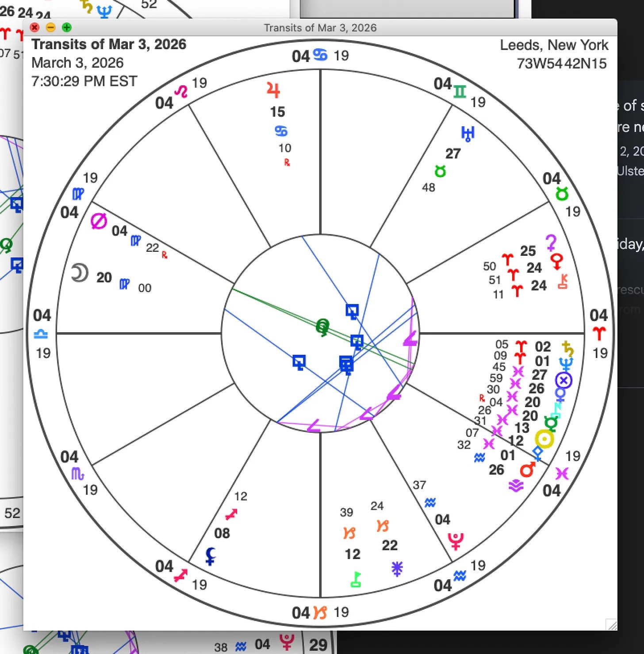This screenshot has width=644, height=654.
Task: Click the Cancer sign at the top cusp
Action: [x=320, y=55]
